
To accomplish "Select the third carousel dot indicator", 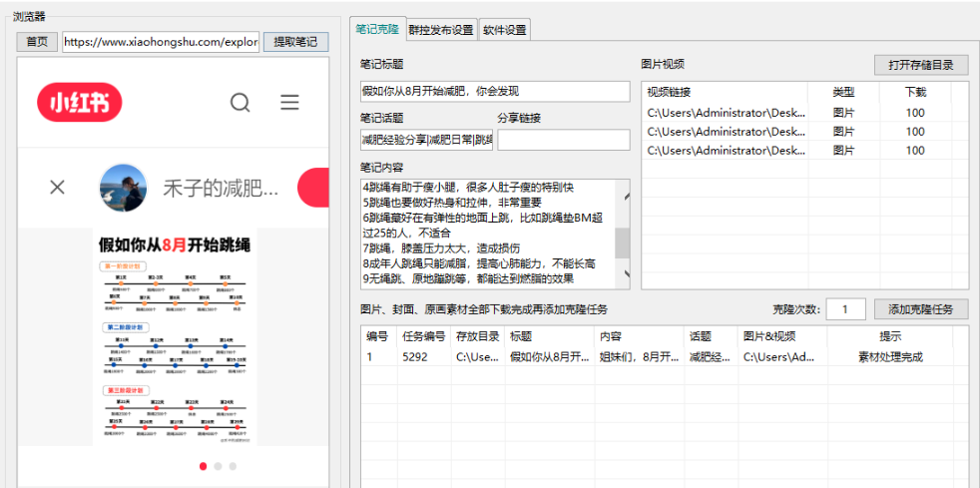I will pyautogui.click(x=234, y=466).
